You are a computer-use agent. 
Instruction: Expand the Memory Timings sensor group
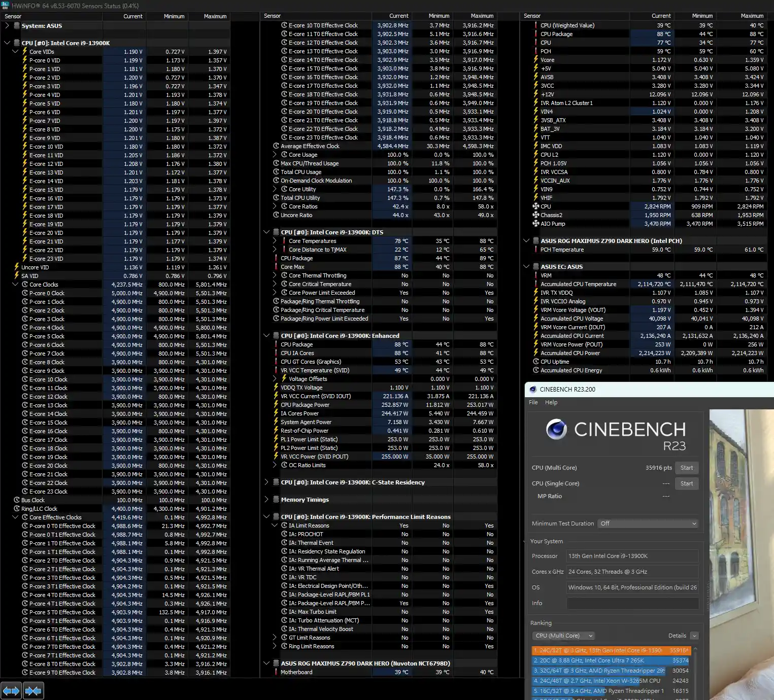pyautogui.click(x=266, y=500)
